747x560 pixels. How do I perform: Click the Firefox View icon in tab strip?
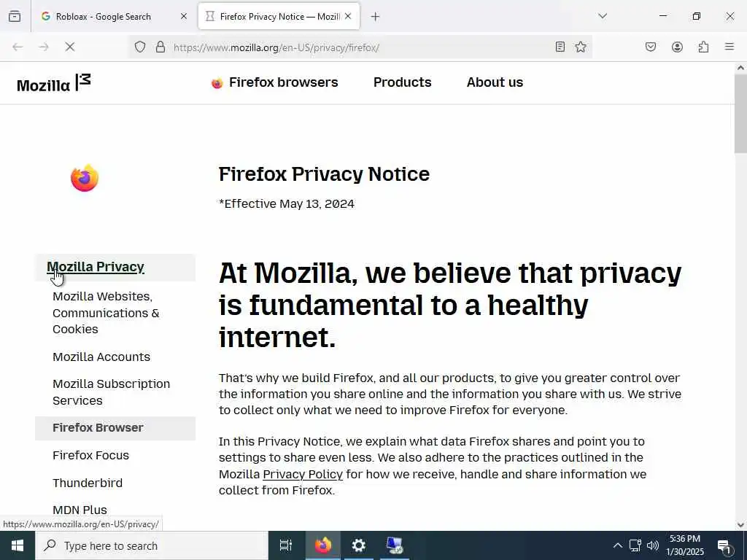coord(15,16)
